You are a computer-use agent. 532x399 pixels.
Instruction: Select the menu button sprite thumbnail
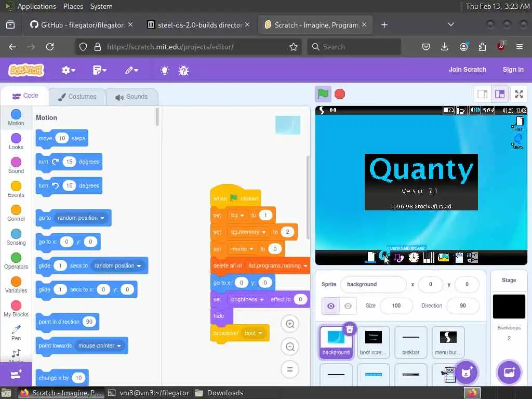[x=448, y=342]
